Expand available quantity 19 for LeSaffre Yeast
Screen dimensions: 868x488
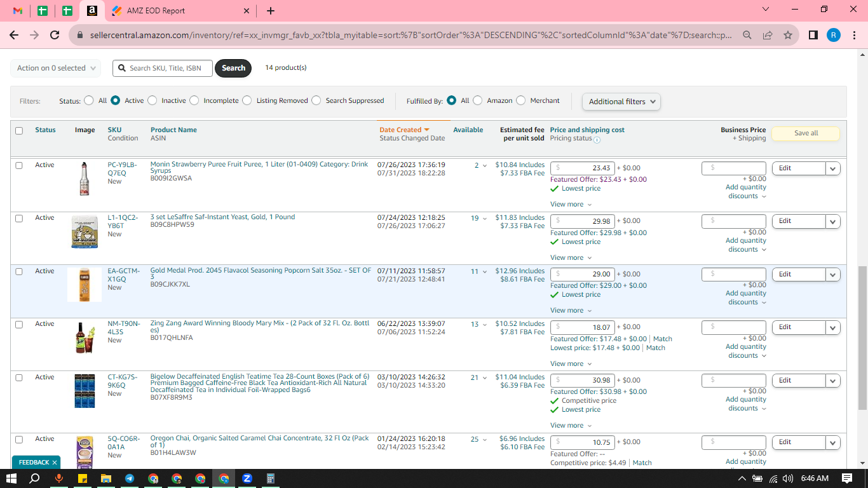pyautogui.click(x=478, y=219)
